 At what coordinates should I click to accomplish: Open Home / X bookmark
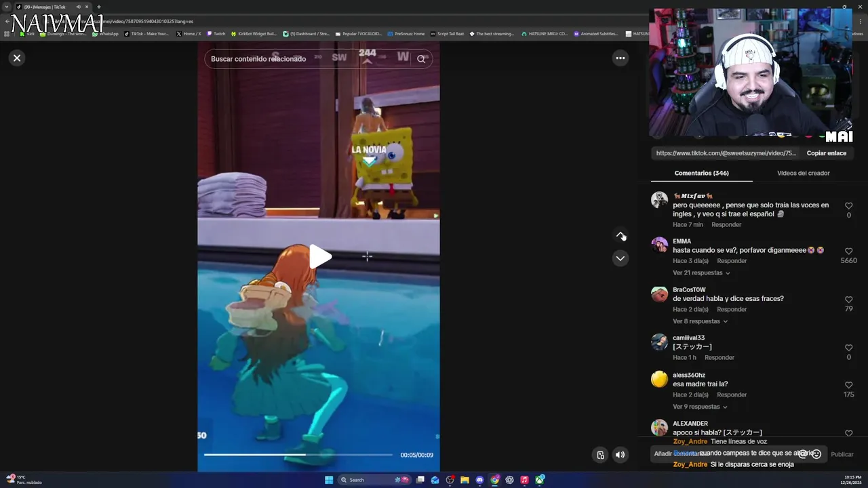[189, 33]
